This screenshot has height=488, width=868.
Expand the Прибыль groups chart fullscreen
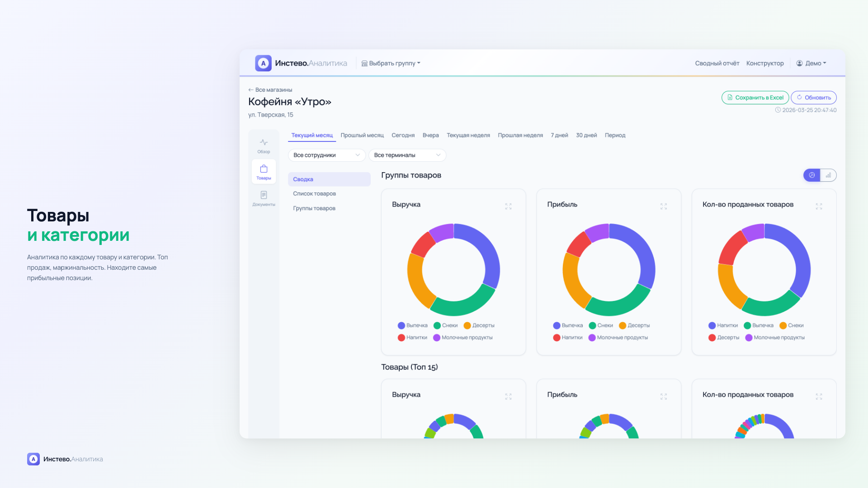point(663,206)
